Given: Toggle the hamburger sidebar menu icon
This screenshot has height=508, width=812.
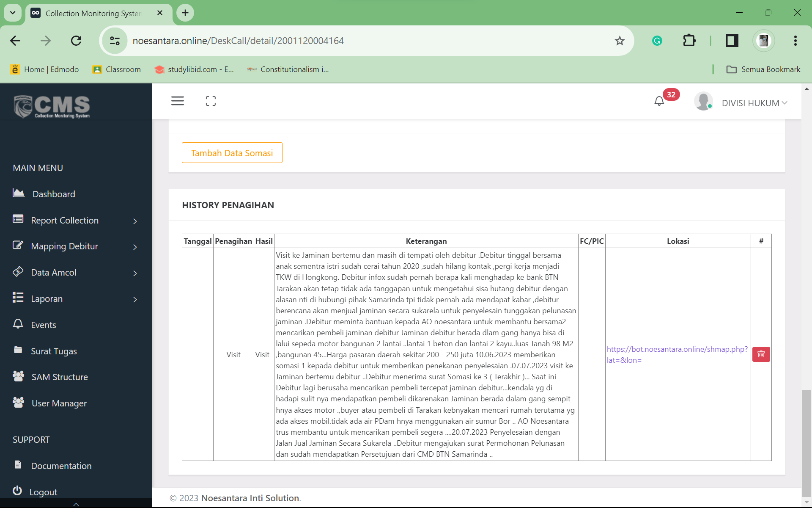Looking at the screenshot, I should (x=177, y=101).
